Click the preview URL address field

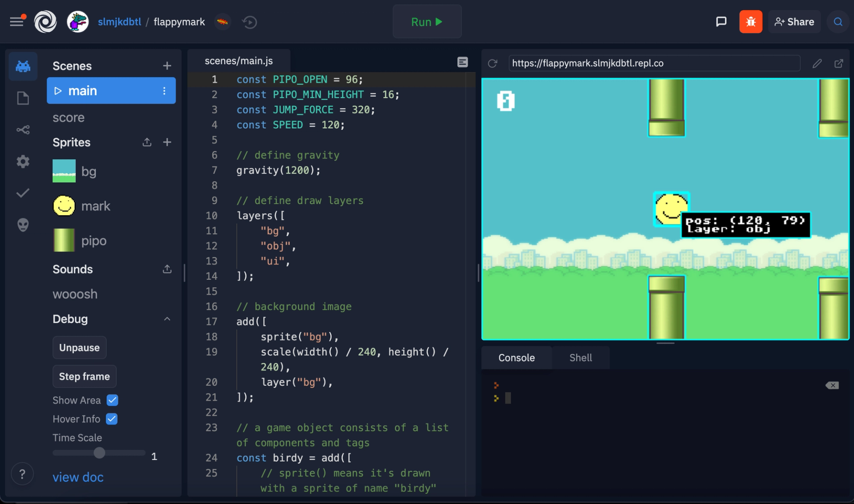tap(654, 63)
